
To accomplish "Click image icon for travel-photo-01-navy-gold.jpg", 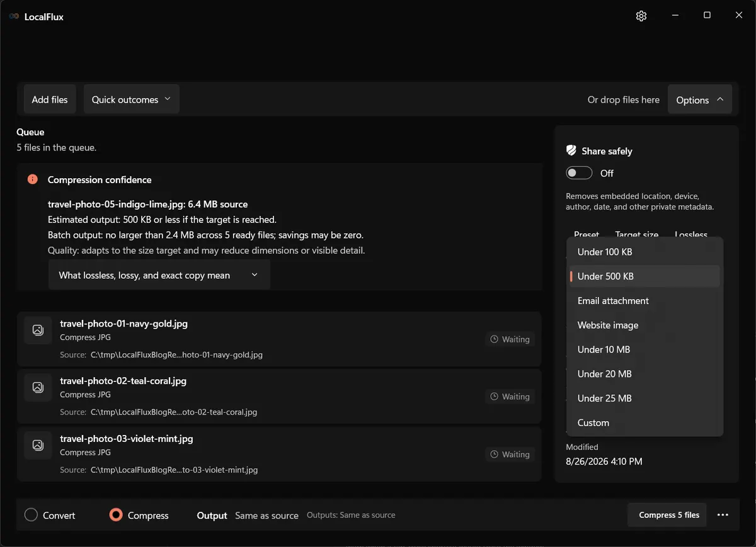I will click(x=38, y=330).
